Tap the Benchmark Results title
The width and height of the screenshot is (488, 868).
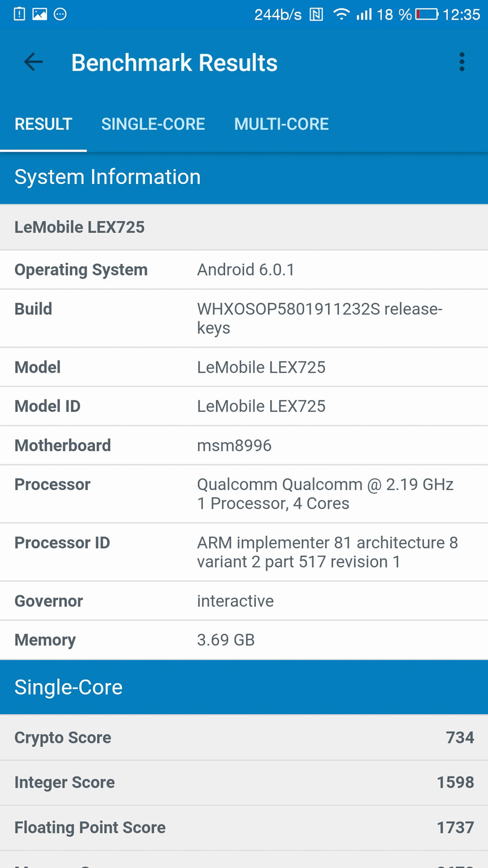tap(174, 62)
